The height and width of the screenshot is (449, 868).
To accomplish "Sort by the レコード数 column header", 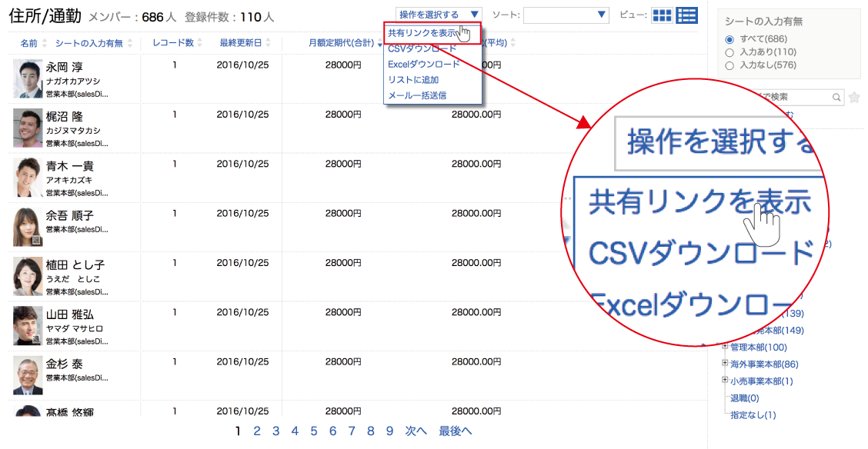I will 173,43.
